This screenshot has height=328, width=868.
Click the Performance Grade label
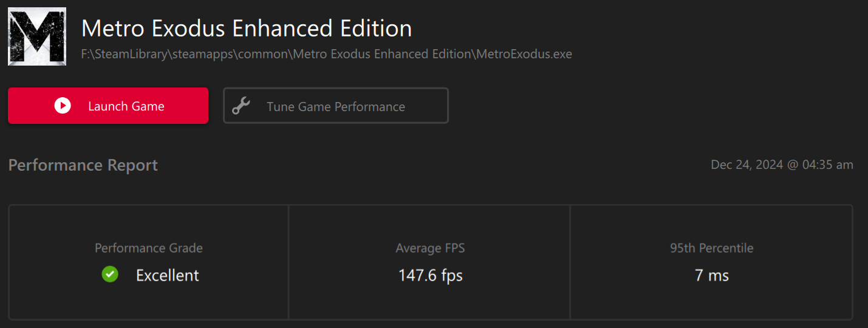pos(149,248)
